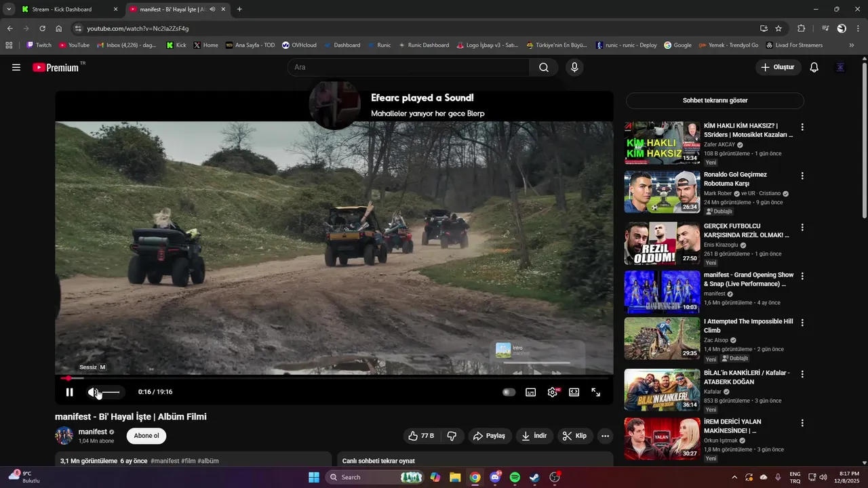Open the YouTube guide hamburger menu
This screenshot has height=488, width=868.
[x=16, y=67]
